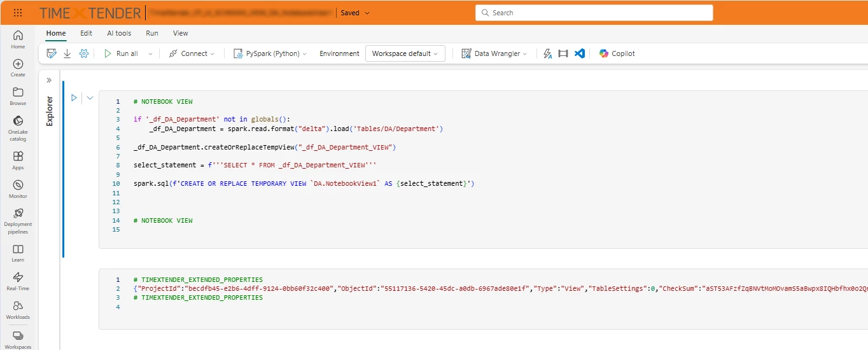Click in the Search box
868x350 pixels.
[594, 13]
